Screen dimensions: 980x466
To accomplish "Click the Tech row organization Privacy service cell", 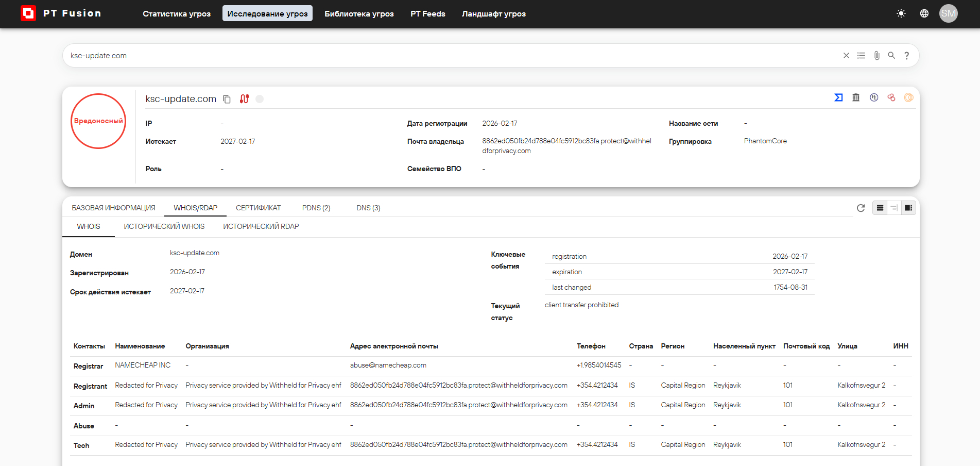I will tap(263, 444).
